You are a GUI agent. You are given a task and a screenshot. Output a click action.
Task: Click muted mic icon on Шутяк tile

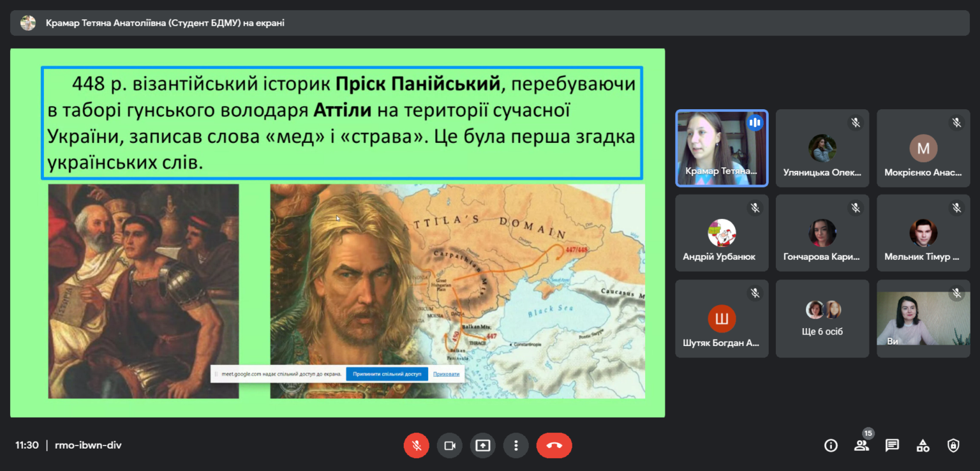755,293
